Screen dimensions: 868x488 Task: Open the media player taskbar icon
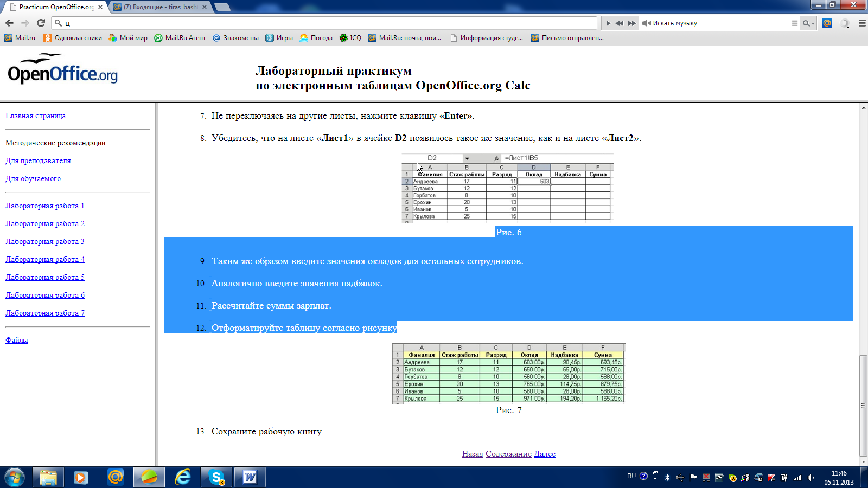[x=81, y=477]
